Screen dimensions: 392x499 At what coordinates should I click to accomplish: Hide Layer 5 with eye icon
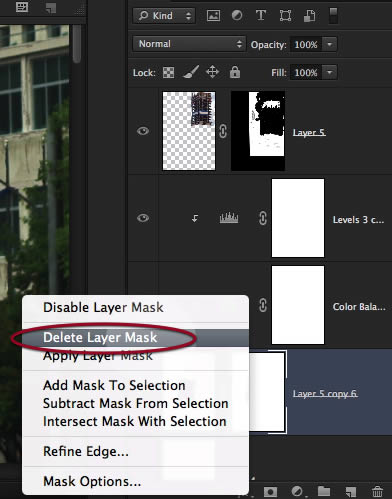coord(143,131)
